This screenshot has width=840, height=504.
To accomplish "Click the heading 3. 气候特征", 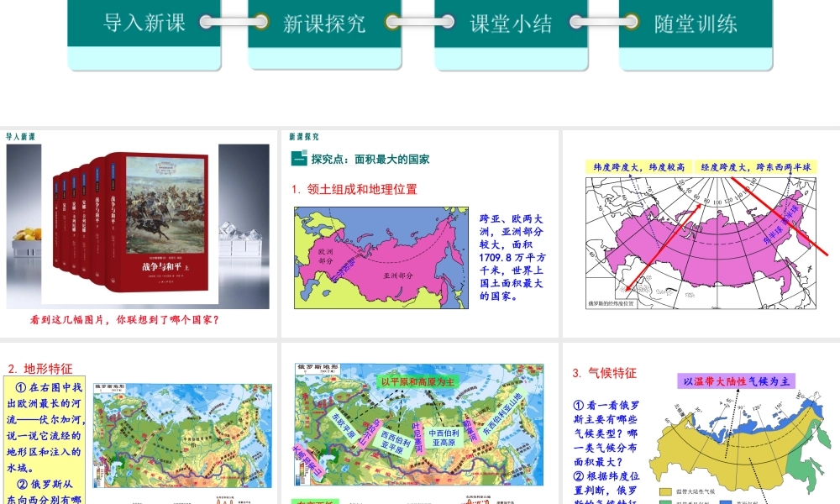I will click(x=604, y=373).
